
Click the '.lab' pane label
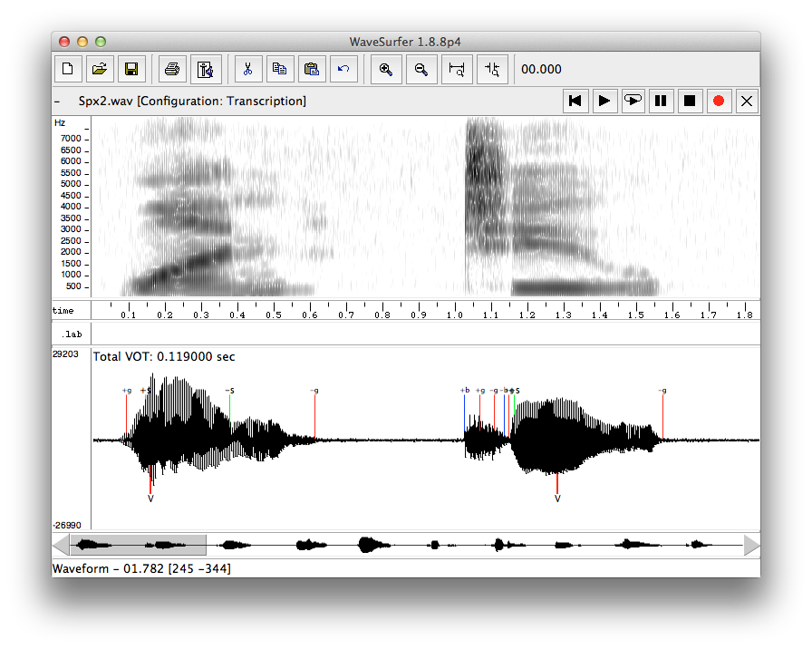click(x=72, y=334)
